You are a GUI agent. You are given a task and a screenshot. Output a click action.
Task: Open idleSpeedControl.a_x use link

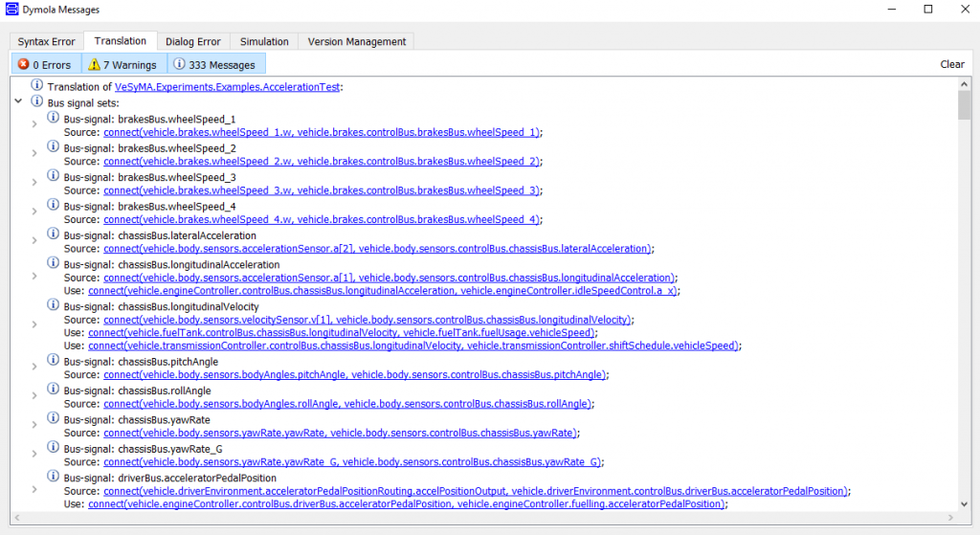tap(383, 291)
